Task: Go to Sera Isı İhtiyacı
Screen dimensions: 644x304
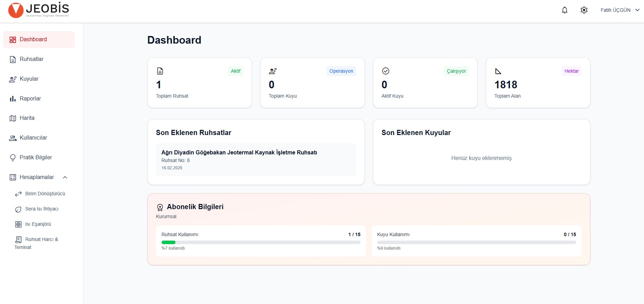Action: pyautogui.click(x=42, y=209)
